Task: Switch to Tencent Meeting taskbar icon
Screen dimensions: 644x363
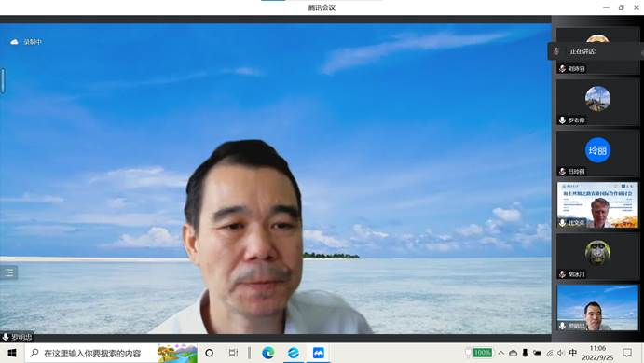Action: [x=319, y=353]
